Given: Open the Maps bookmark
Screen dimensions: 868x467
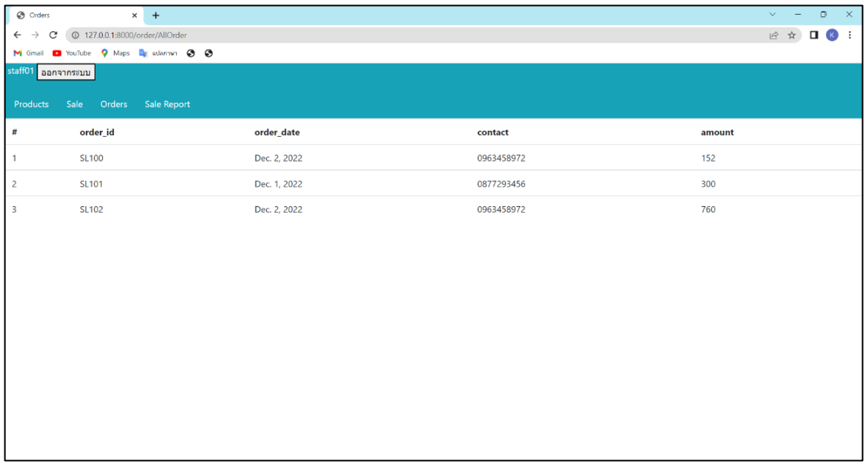Looking at the screenshot, I should point(115,53).
